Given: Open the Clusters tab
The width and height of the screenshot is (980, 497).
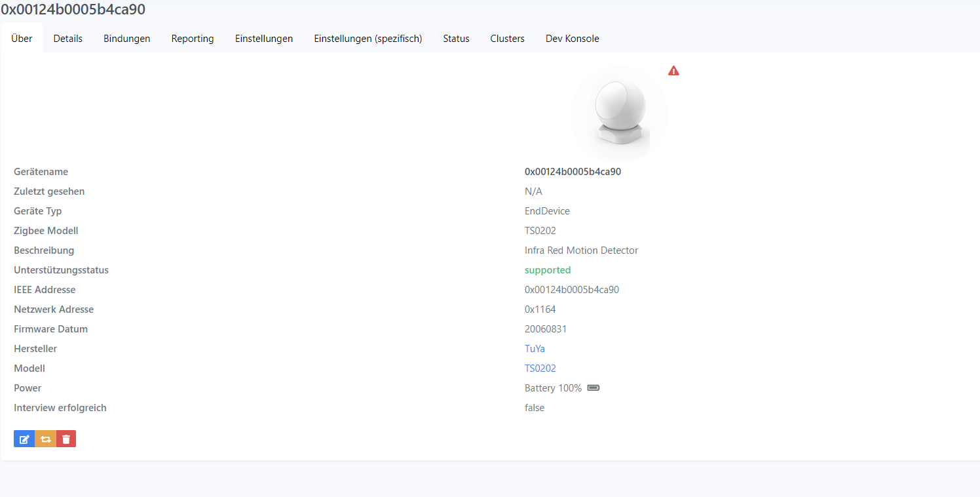Looking at the screenshot, I should tap(507, 38).
